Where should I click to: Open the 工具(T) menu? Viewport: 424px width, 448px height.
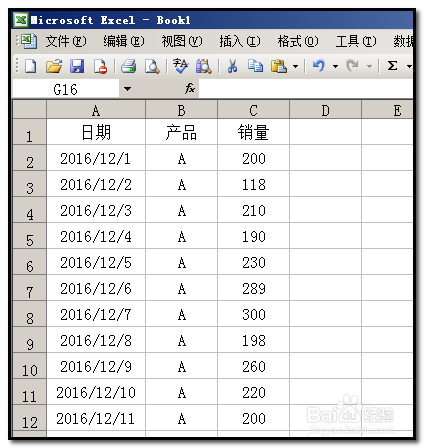(356, 41)
